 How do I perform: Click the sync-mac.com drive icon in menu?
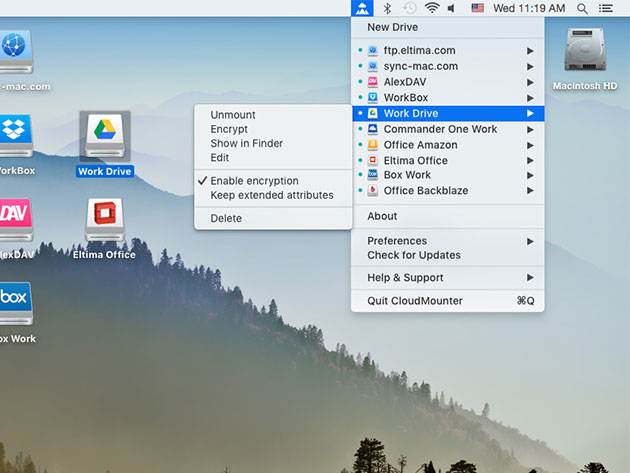pyautogui.click(x=373, y=66)
